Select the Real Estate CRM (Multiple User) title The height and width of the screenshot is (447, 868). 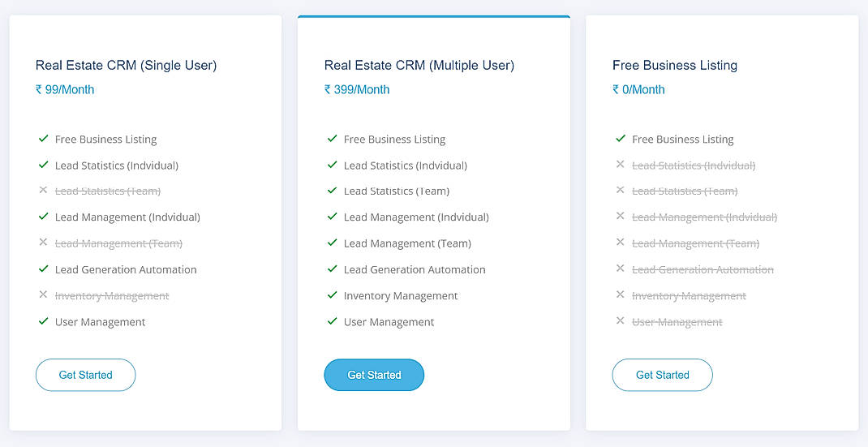pos(419,66)
